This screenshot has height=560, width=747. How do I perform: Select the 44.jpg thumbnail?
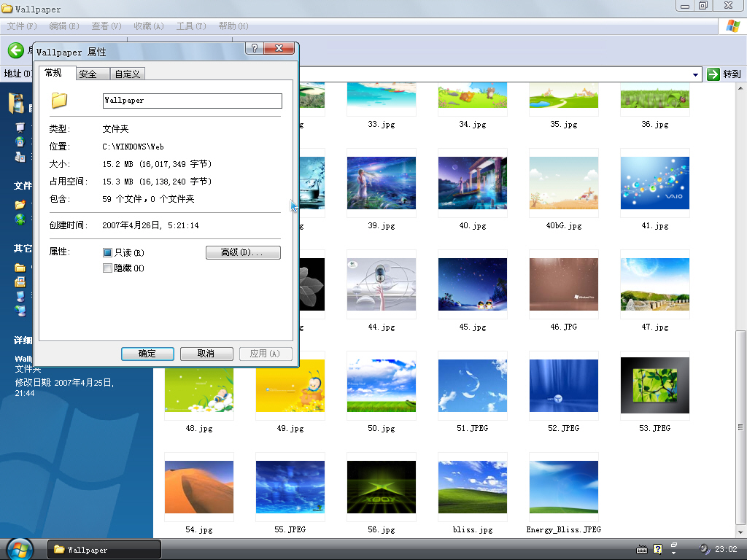click(x=381, y=284)
